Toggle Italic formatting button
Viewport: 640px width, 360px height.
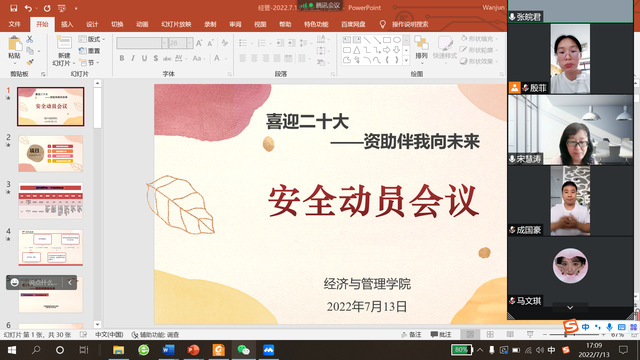(x=133, y=58)
